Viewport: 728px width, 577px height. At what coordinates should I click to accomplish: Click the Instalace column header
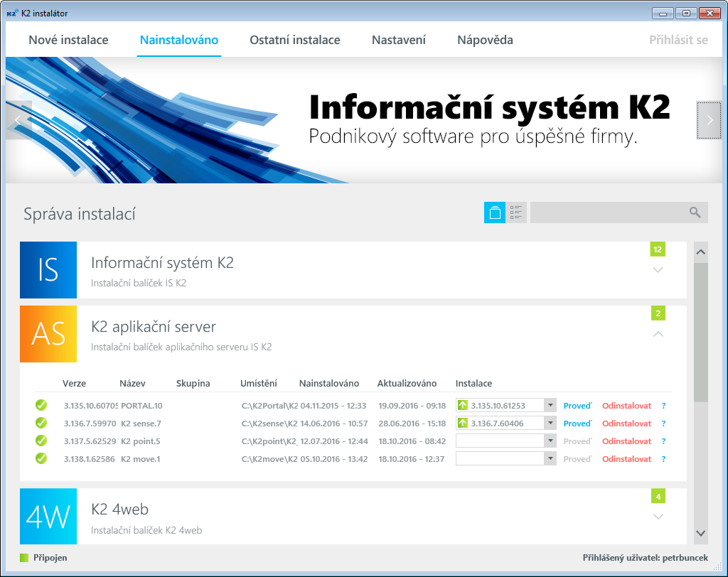[x=473, y=384]
